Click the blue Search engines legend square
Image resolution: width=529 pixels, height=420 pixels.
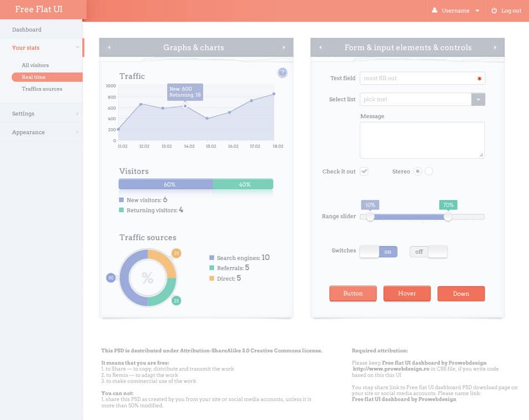click(211, 258)
